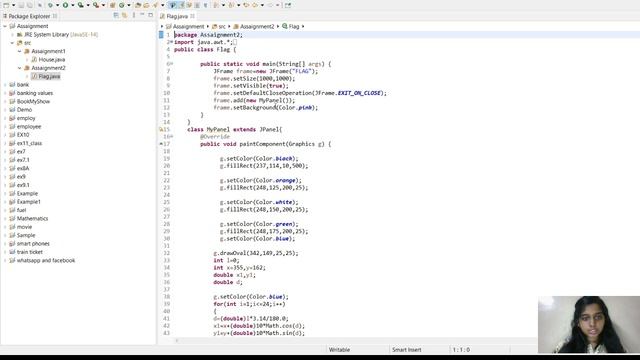Click the New Java Class toolbar icon
Viewport: 640px width, 360px height.
tap(122, 5)
